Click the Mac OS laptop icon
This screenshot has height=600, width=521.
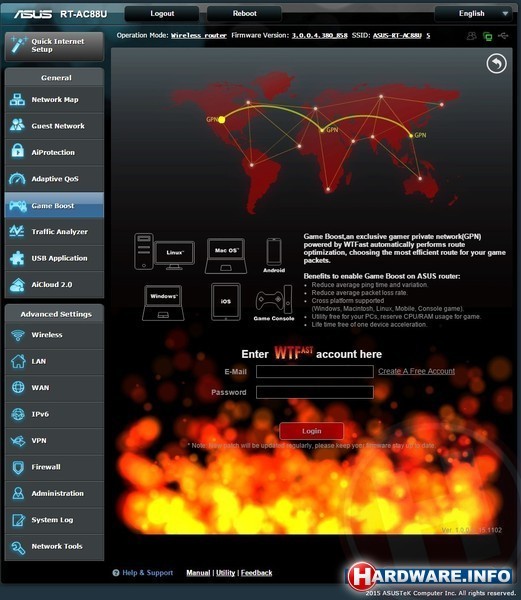[226, 256]
